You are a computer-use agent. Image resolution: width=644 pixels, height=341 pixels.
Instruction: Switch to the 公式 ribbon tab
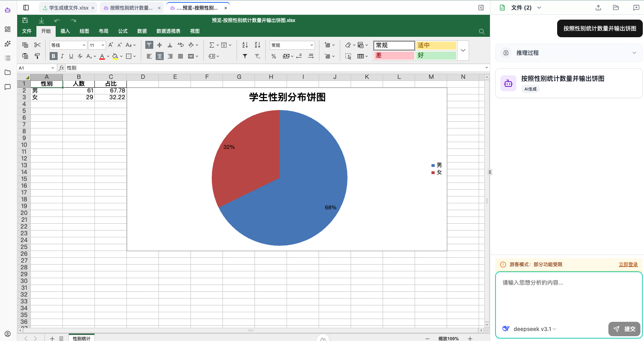tap(123, 31)
